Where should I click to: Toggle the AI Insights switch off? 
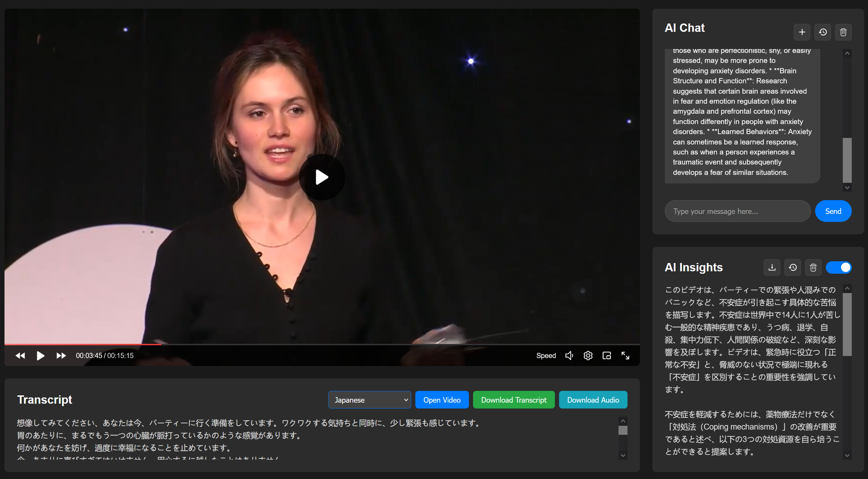(839, 267)
